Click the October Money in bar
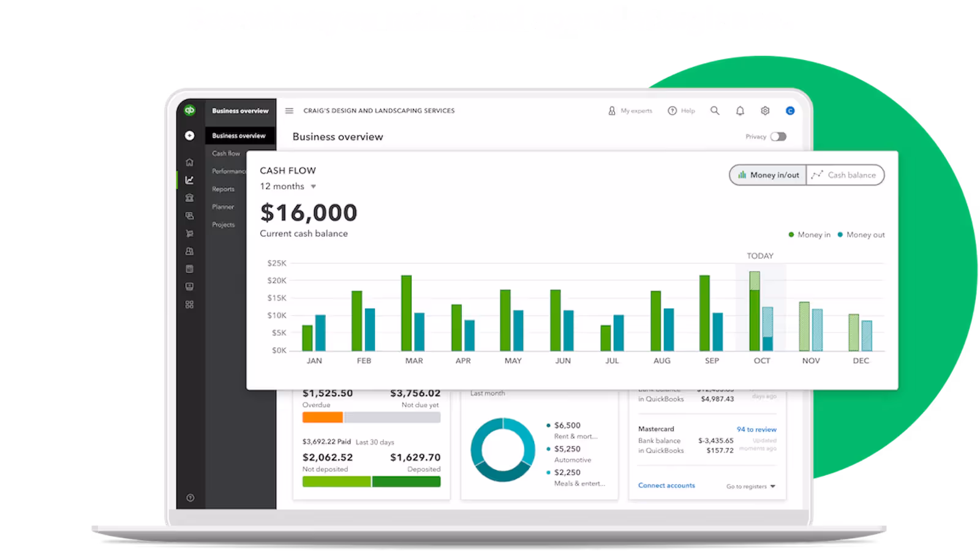Screen dimensions: 980x551 click(x=755, y=311)
